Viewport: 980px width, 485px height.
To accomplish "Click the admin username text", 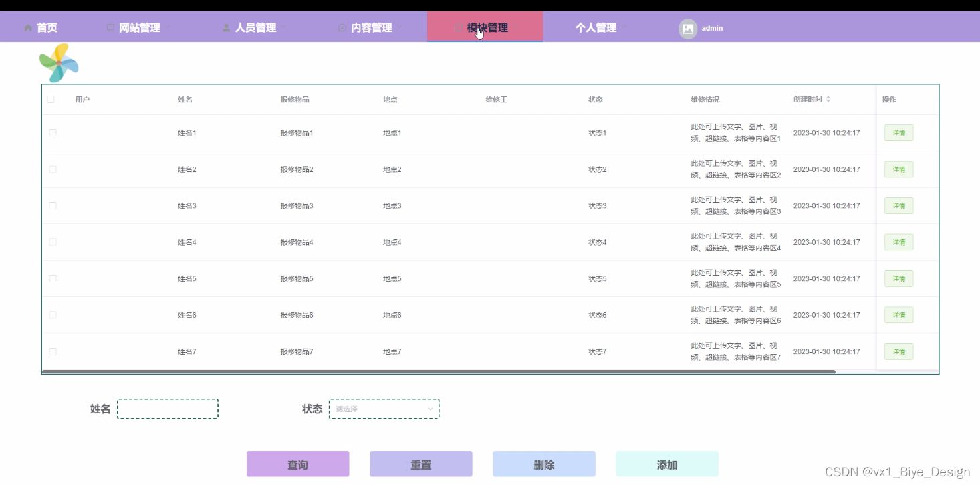I will (712, 28).
